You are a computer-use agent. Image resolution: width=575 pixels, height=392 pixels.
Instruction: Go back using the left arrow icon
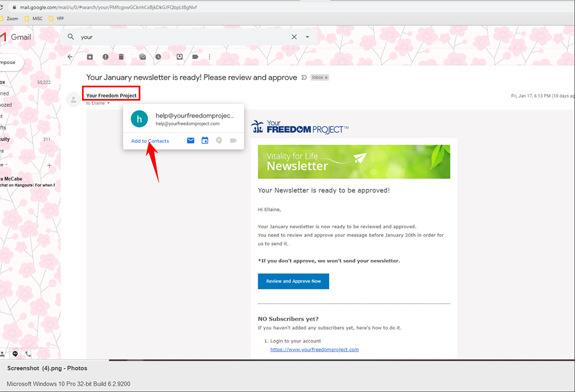click(70, 57)
